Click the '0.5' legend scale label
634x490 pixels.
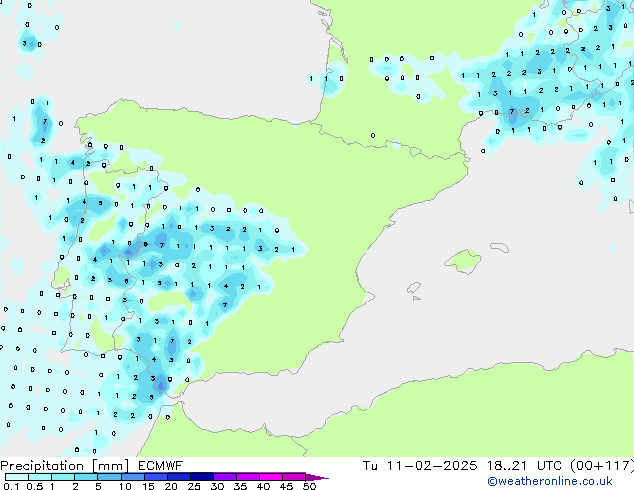pos(35,486)
